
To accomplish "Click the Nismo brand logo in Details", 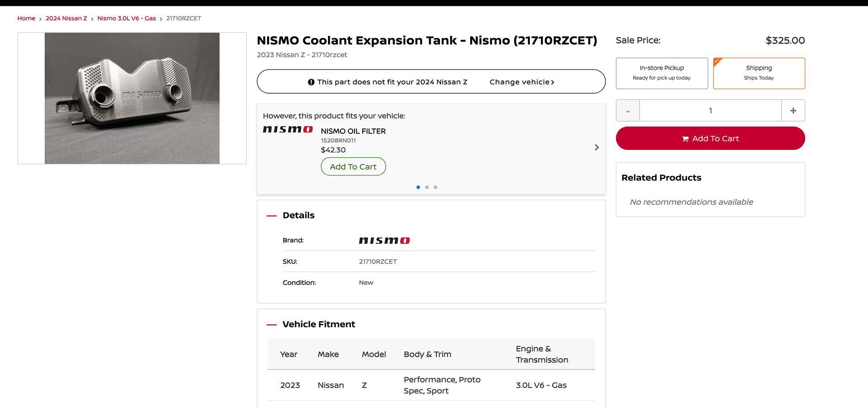I will (384, 240).
